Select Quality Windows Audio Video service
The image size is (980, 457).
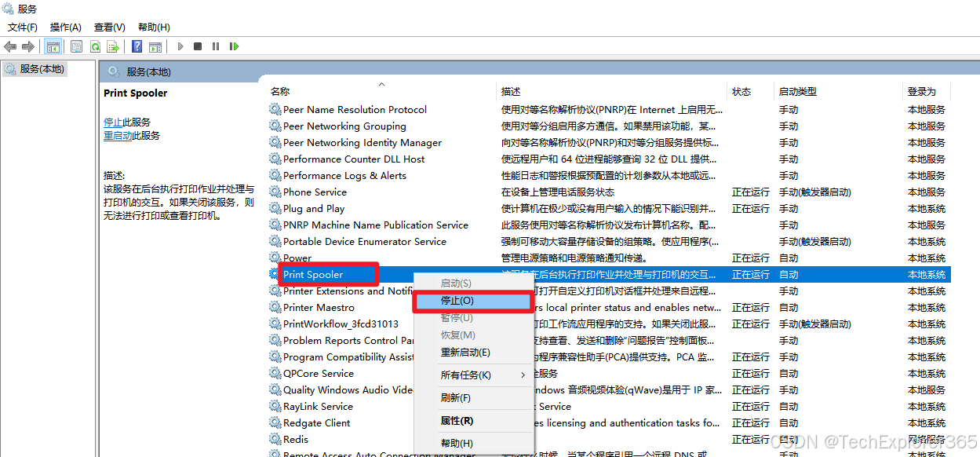[x=348, y=389]
